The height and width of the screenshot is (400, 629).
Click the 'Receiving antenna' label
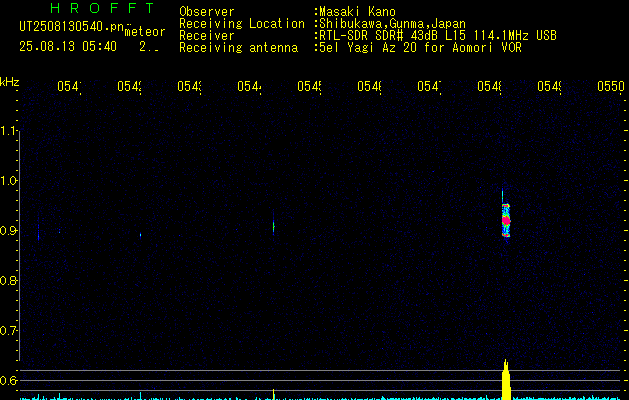point(238,48)
